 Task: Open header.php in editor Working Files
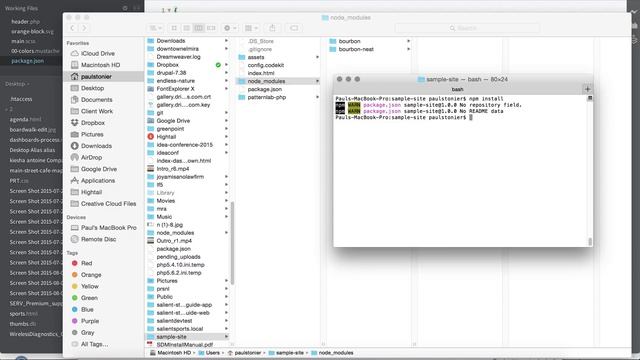(25, 22)
